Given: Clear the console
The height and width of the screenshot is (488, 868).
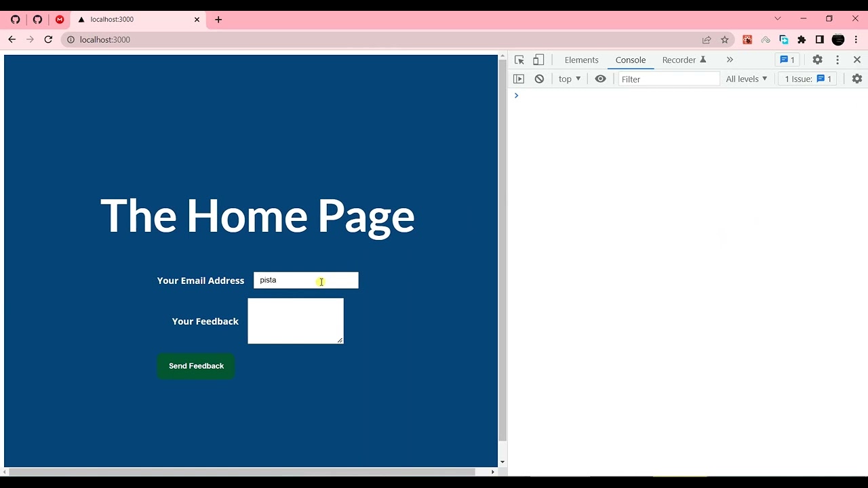Looking at the screenshot, I should click(x=539, y=79).
